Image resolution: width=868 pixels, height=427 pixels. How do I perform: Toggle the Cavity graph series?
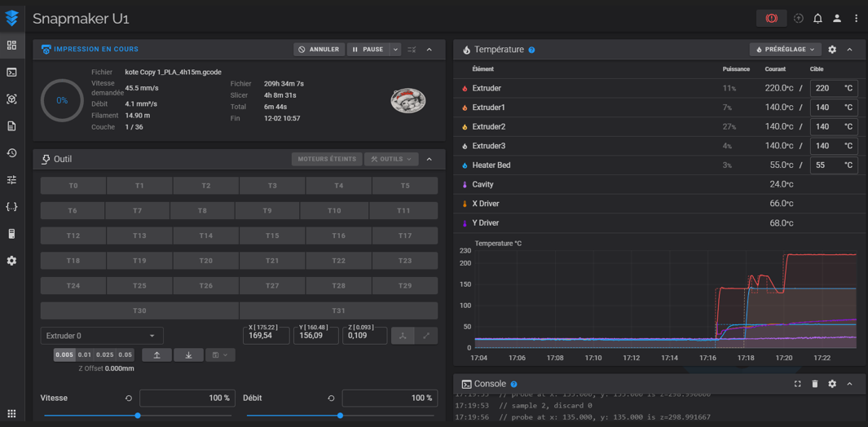[x=464, y=184]
